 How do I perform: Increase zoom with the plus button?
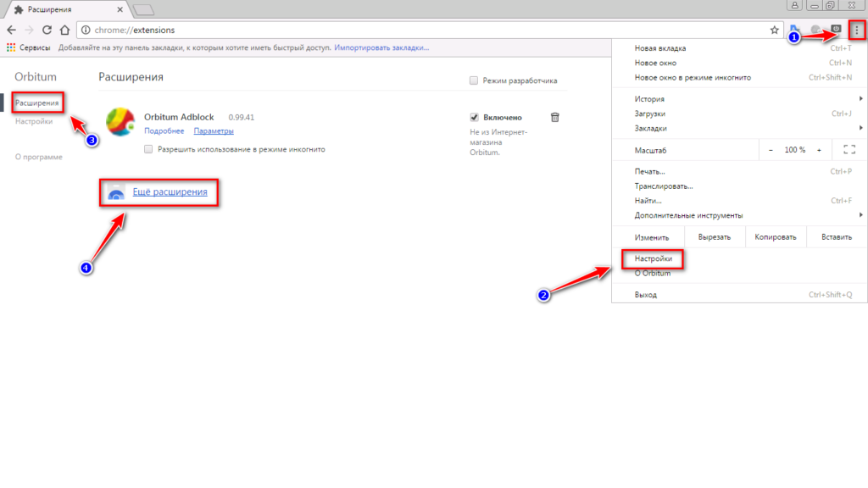[819, 150]
